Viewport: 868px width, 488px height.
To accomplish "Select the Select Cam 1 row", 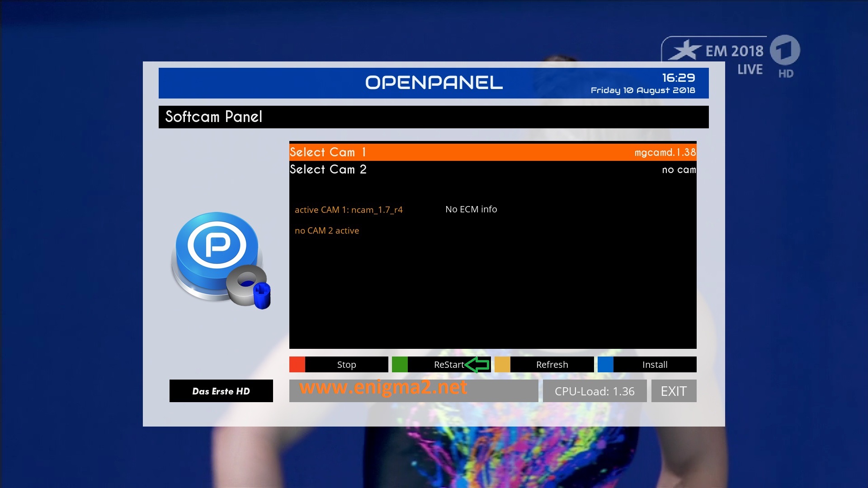I will coord(328,152).
